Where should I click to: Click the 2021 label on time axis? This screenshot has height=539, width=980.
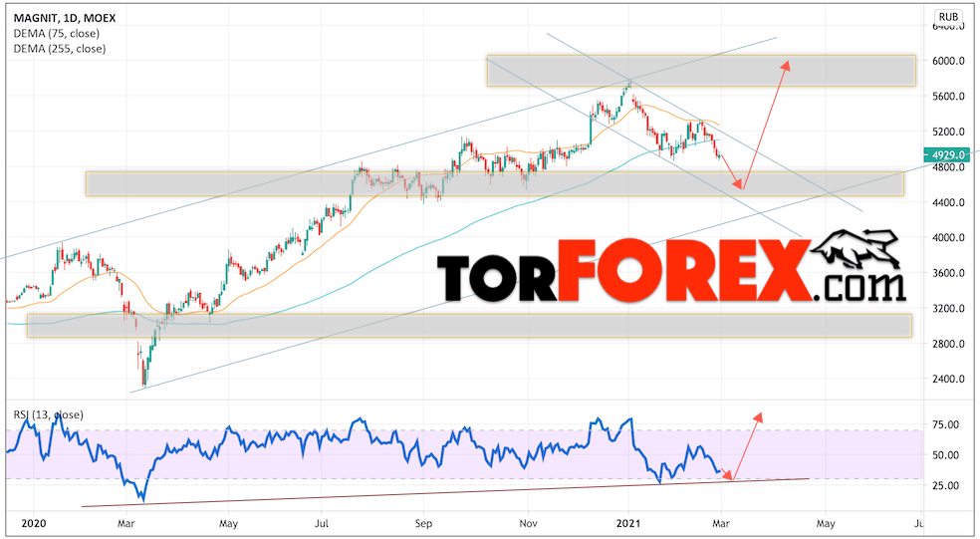628,523
